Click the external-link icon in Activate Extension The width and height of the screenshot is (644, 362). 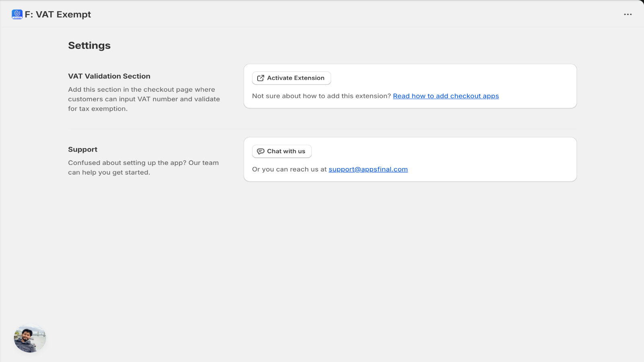(x=260, y=78)
